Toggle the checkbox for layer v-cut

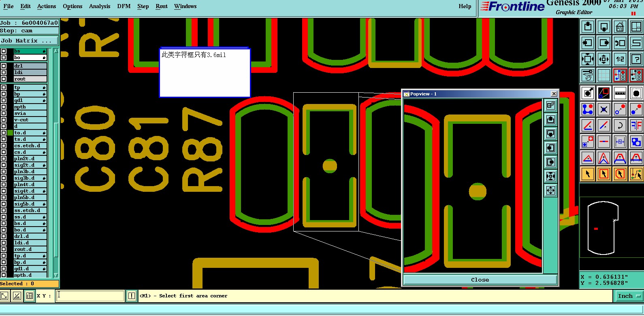coord(4,120)
